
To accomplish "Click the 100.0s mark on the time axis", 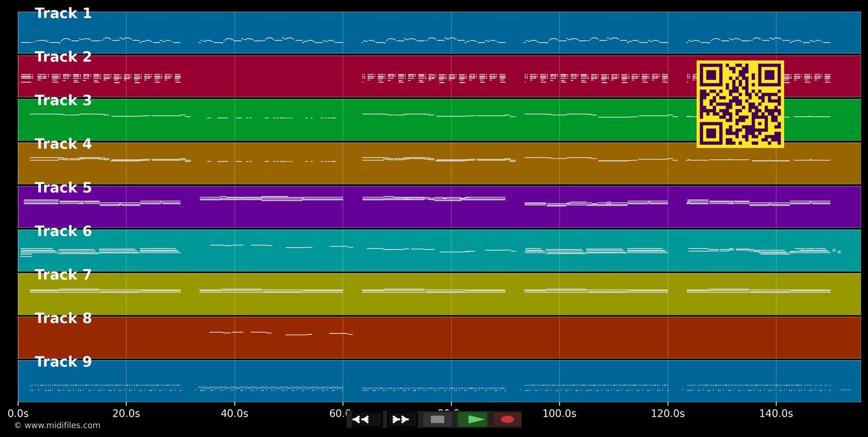I will (x=559, y=413).
